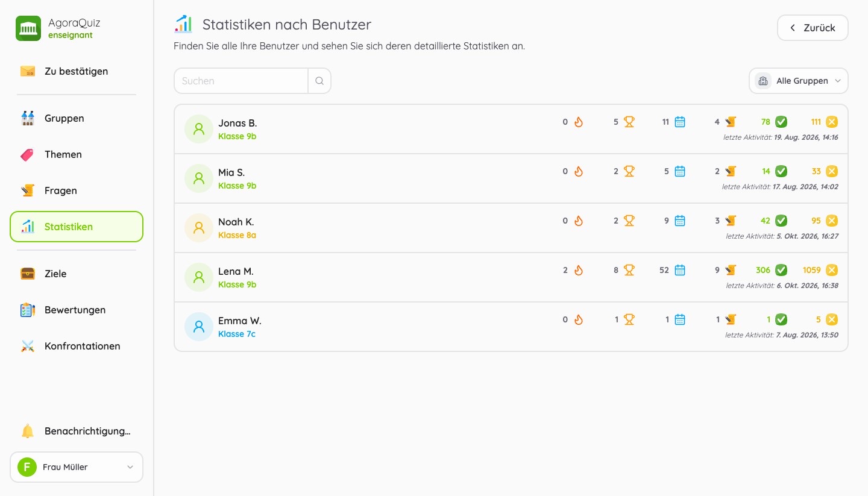The height and width of the screenshot is (496, 868).
Task: Click the 306 correct answers count
Action: [x=763, y=270]
